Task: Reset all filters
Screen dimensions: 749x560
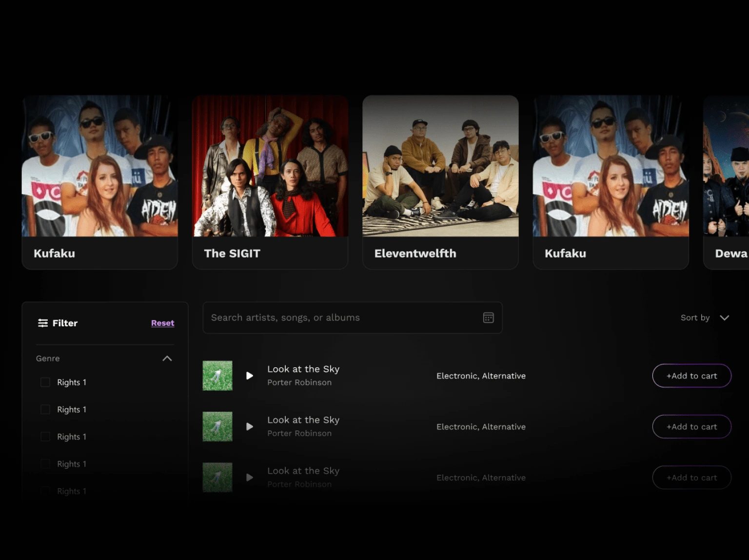Action: click(162, 323)
